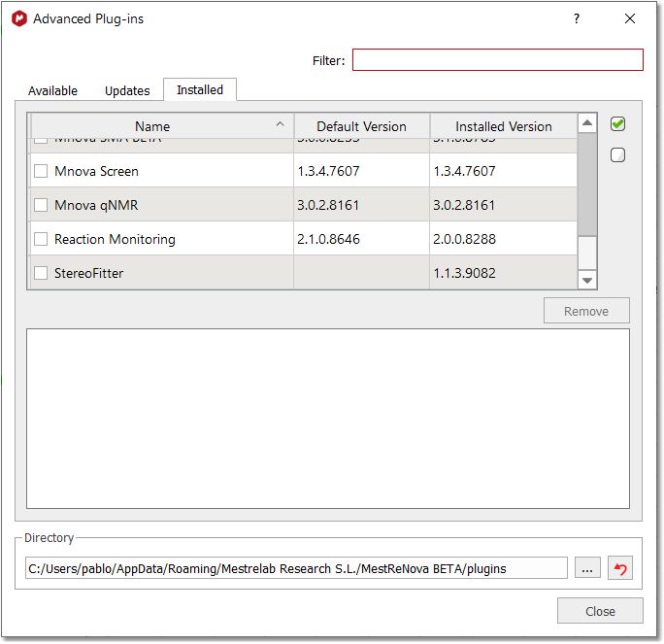Switch to the Updates tab
The image size is (664, 644).
click(x=127, y=90)
